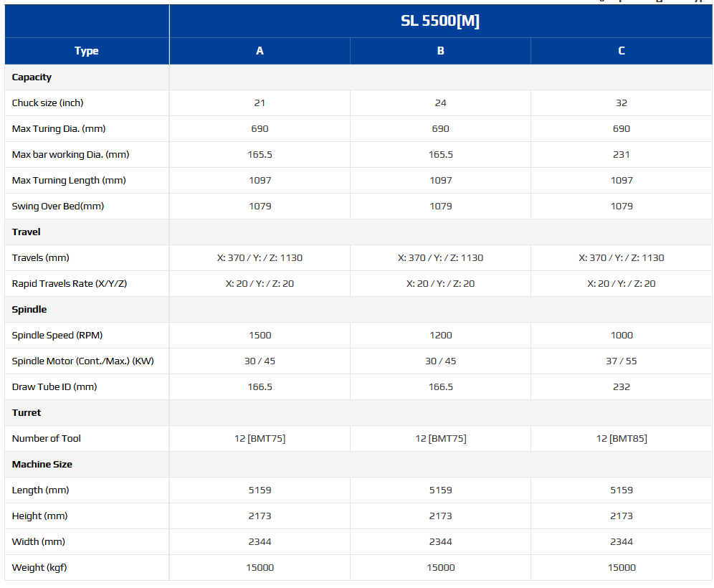
Task: Click the Max Turning Length (mm) label
Action: pos(69,181)
